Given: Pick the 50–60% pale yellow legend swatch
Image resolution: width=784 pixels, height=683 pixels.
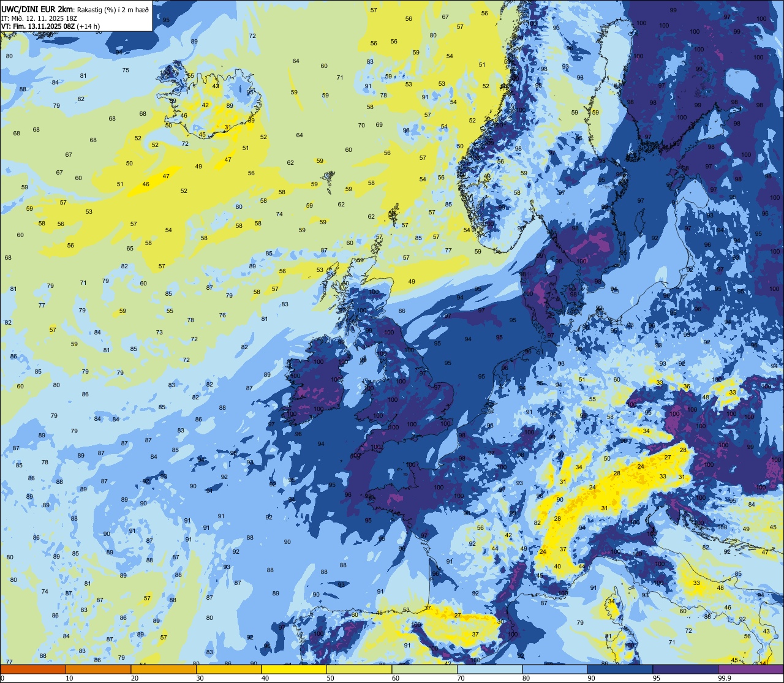Looking at the screenshot, I should [359, 669].
